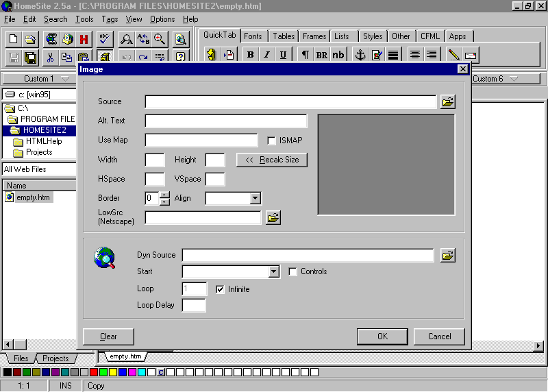
Task: Open the drive selector c: [win95]
Action: coord(38,95)
